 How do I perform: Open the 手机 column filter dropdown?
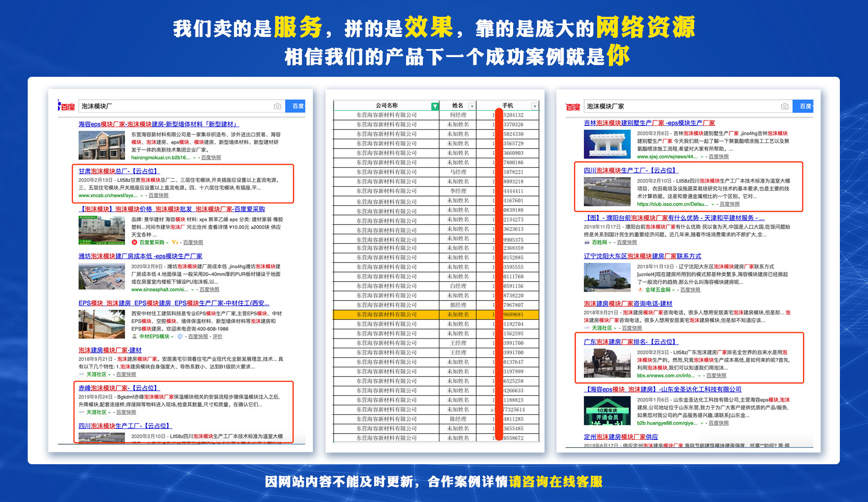pyautogui.click(x=534, y=106)
